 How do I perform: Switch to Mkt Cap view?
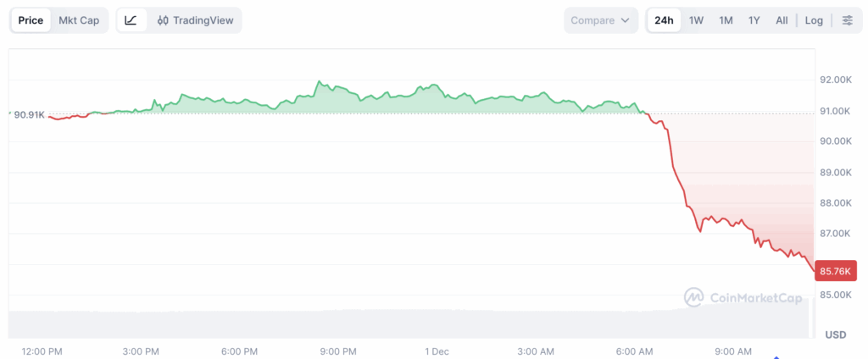(x=79, y=20)
